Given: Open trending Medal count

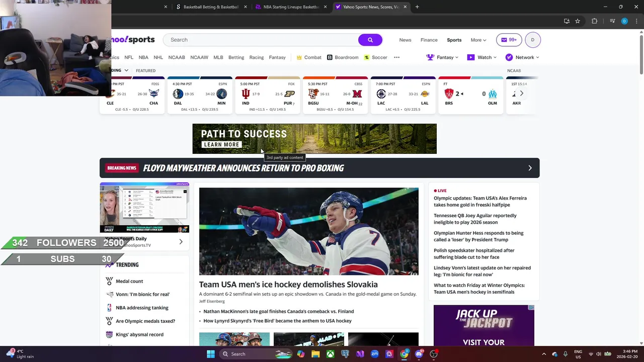Looking at the screenshot, I should pyautogui.click(x=129, y=281).
